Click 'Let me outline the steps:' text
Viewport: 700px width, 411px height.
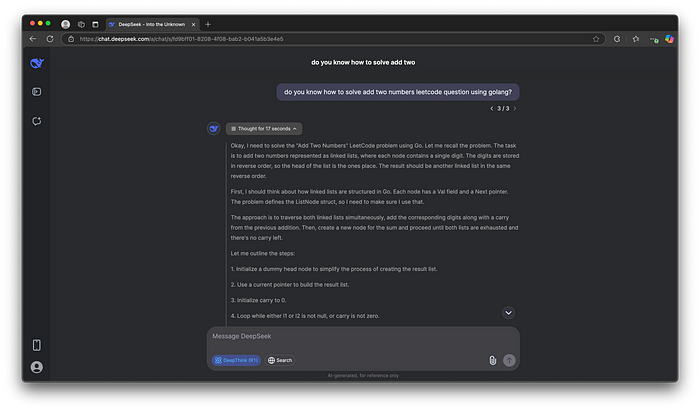pos(262,253)
